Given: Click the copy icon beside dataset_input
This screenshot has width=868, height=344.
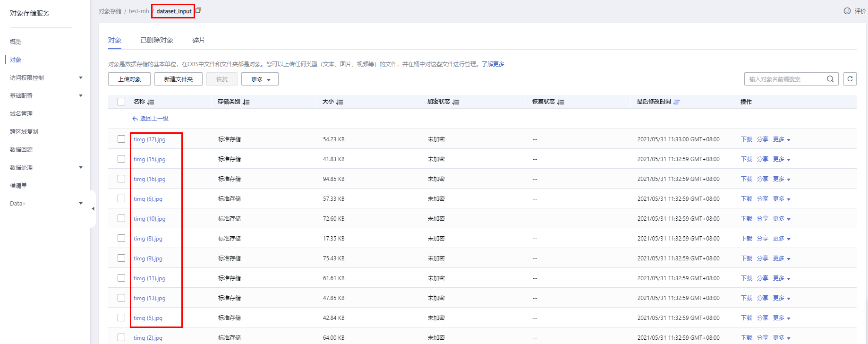Looking at the screenshot, I should [198, 10].
